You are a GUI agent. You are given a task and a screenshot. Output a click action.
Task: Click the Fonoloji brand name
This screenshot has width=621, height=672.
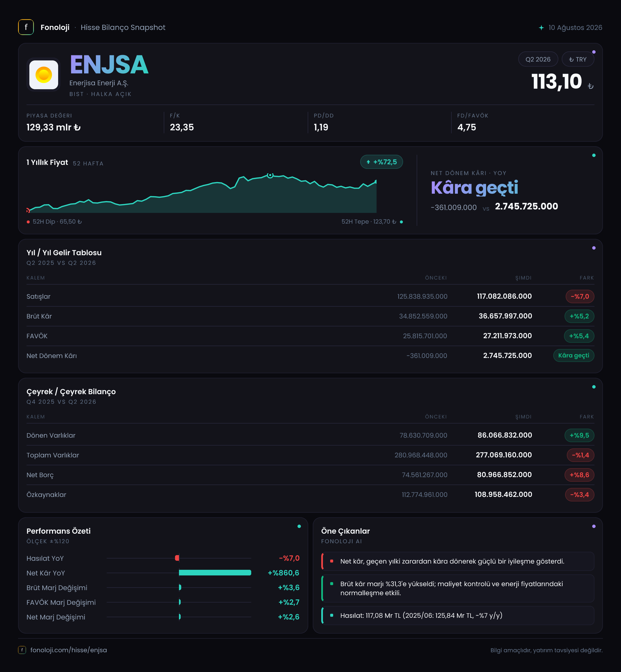coord(55,28)
